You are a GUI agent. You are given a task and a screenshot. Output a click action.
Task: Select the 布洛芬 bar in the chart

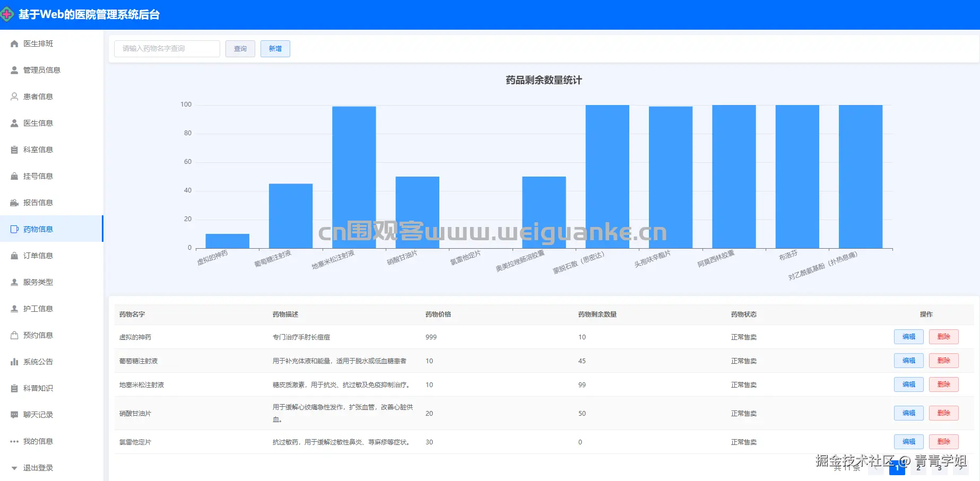click(x=797, y=177)
